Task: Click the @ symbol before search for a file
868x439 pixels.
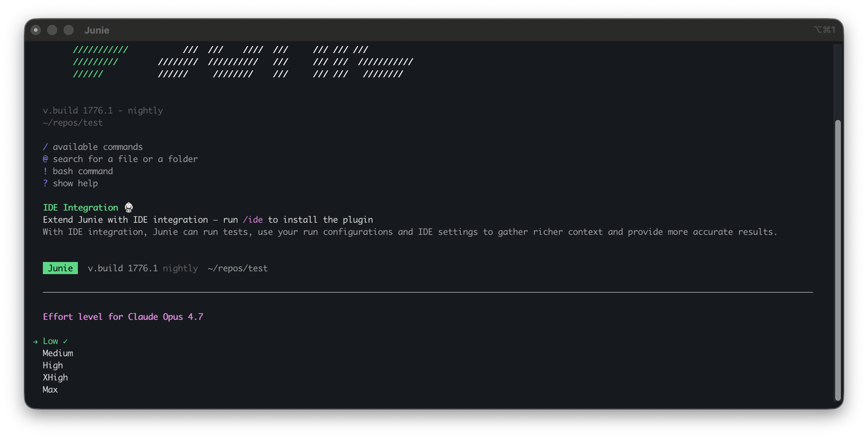Action: point(45,159)
